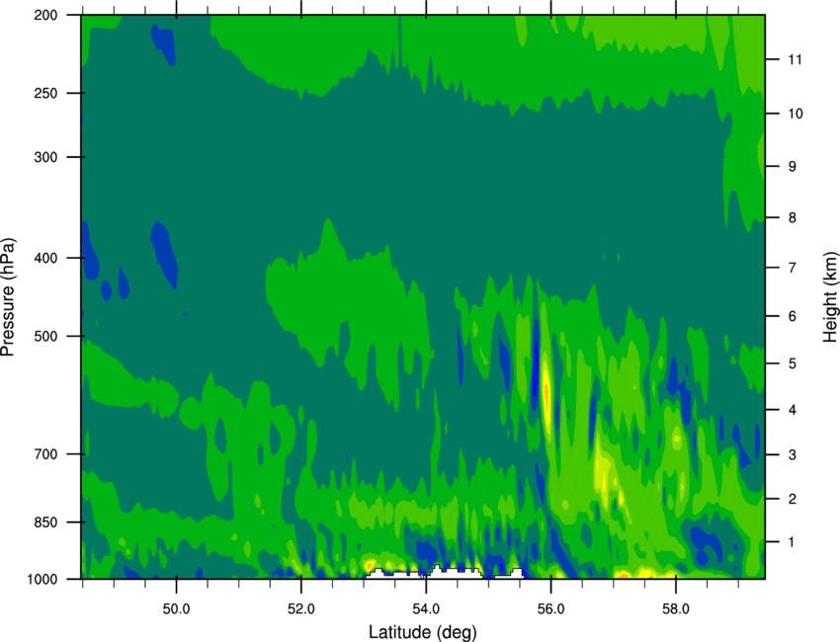840x642 pixels.
Task: Click the white terrain mask near 54.0 latitude
Action: click(445, 573)
